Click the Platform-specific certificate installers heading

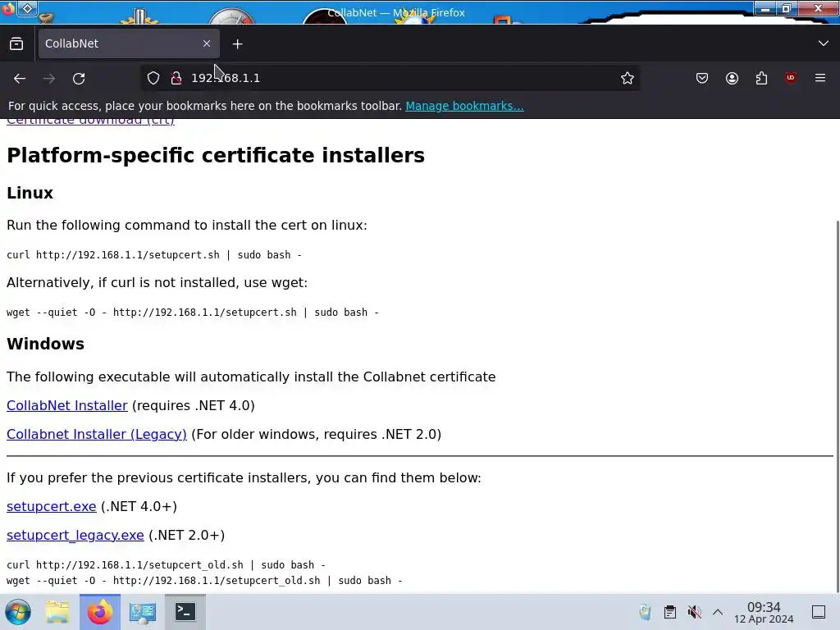[x=216, y=155]
